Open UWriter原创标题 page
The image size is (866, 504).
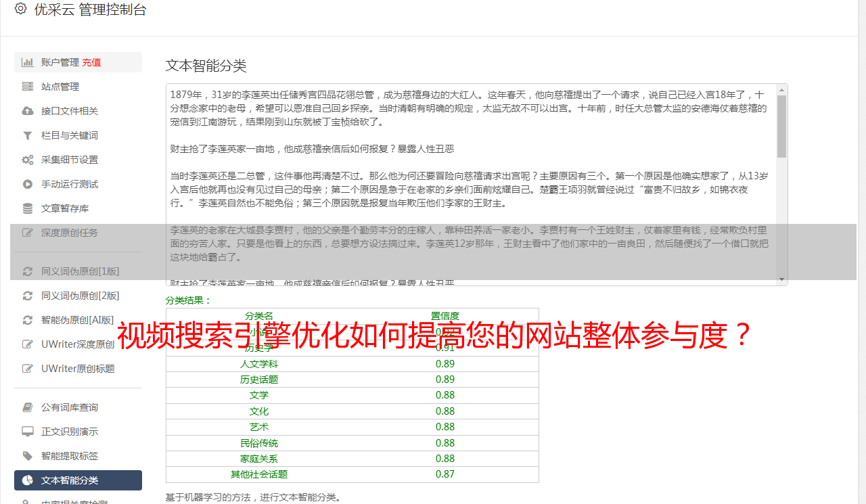(x=78, y=369)
